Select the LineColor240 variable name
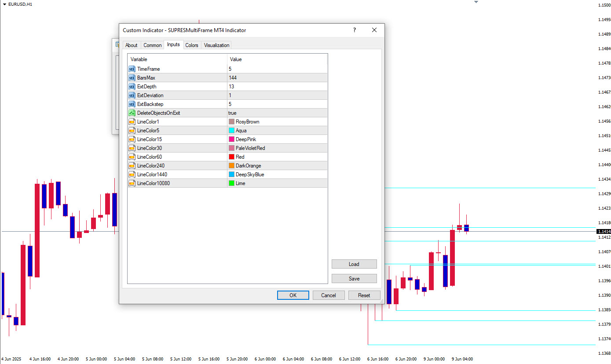This screenshot has width=611, height=364. coord(152,166)
